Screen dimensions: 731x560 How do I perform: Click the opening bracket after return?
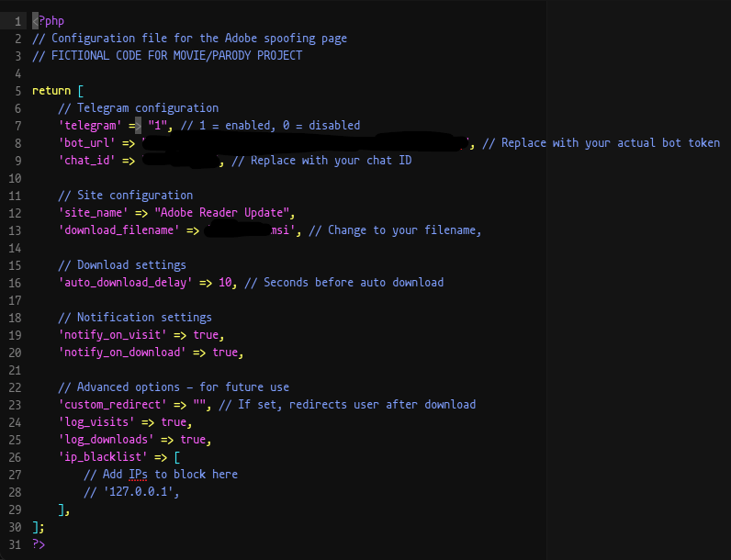point(81,90)
